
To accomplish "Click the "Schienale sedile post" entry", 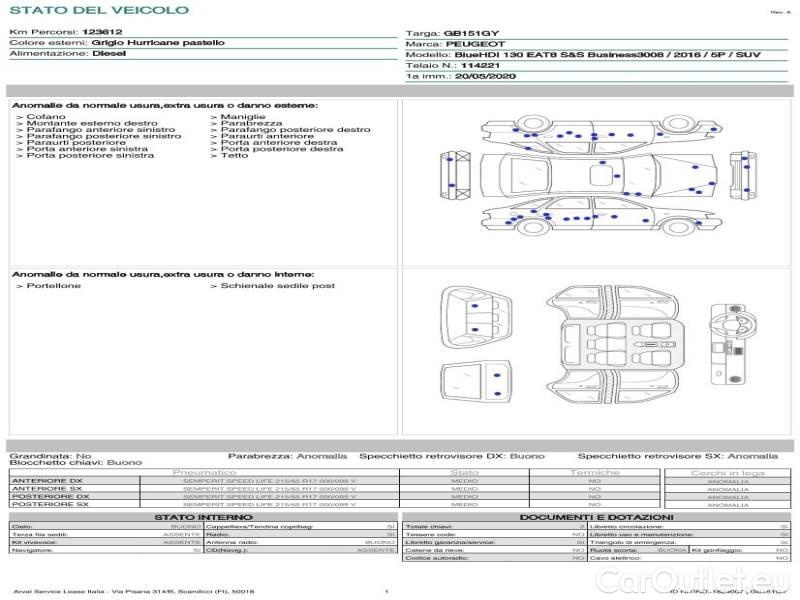I will [x=278, y=286].
